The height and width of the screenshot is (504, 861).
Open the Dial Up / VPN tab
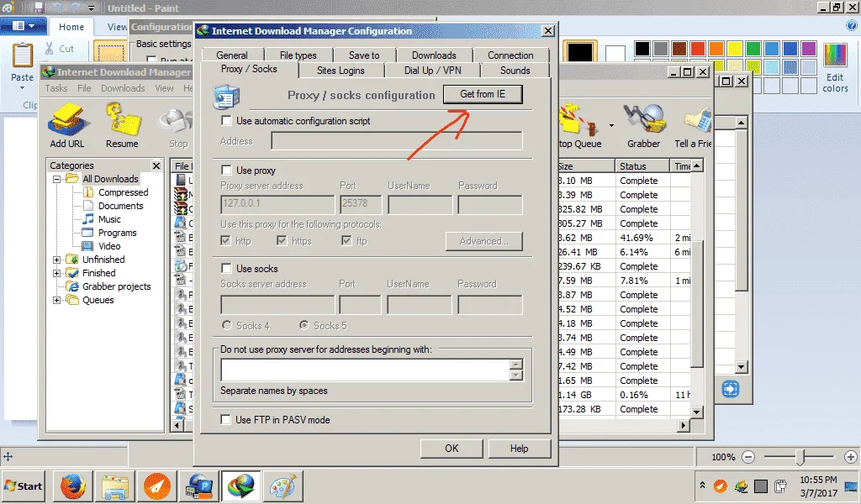point(433,71)
